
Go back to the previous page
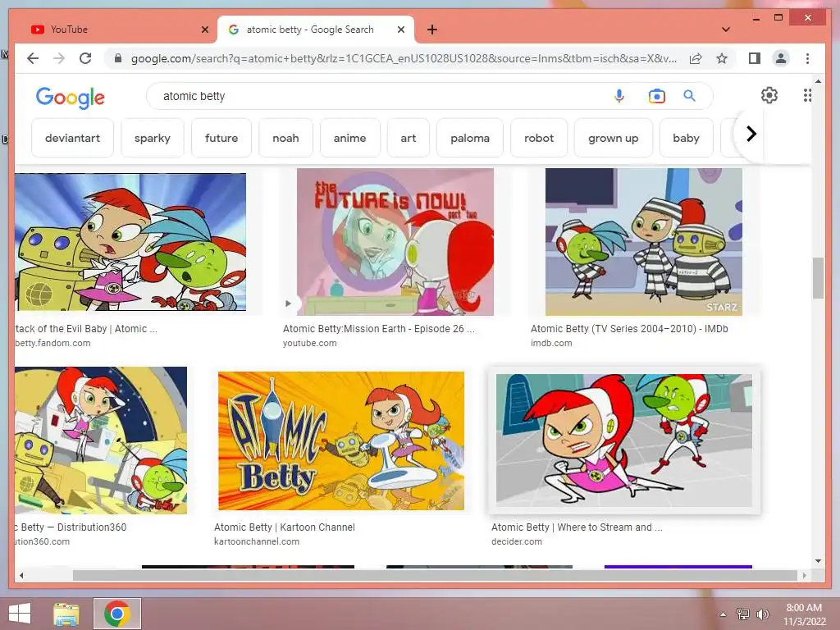(x=33, y=58)
